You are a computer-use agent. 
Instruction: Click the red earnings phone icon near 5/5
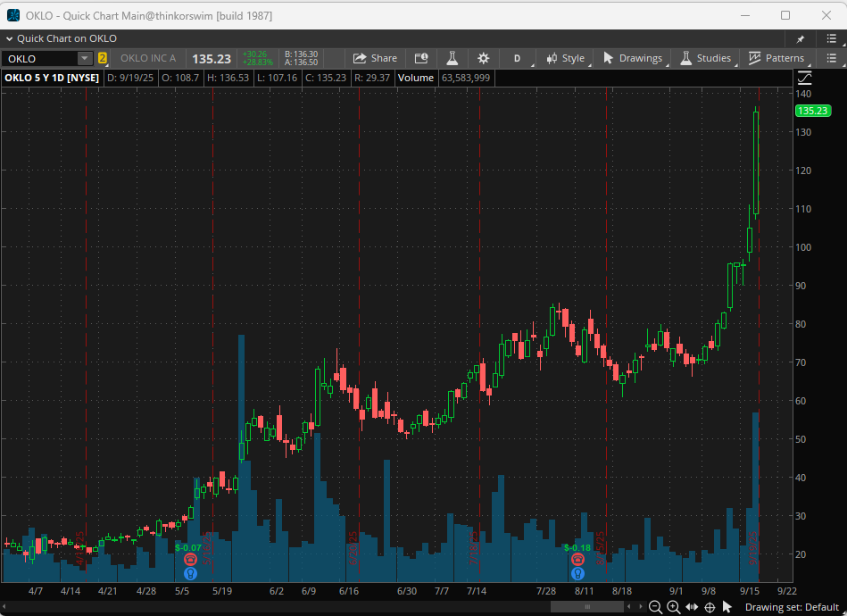[x=190, y=559]
